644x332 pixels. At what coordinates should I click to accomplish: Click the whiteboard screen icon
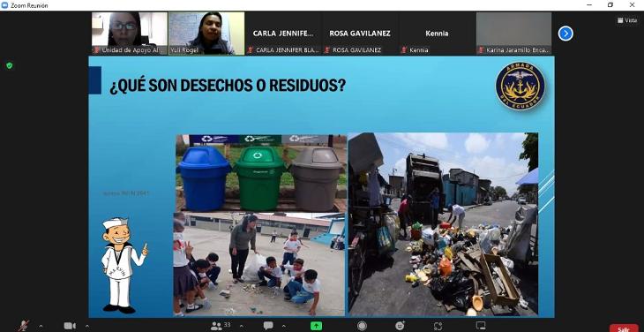481,326
